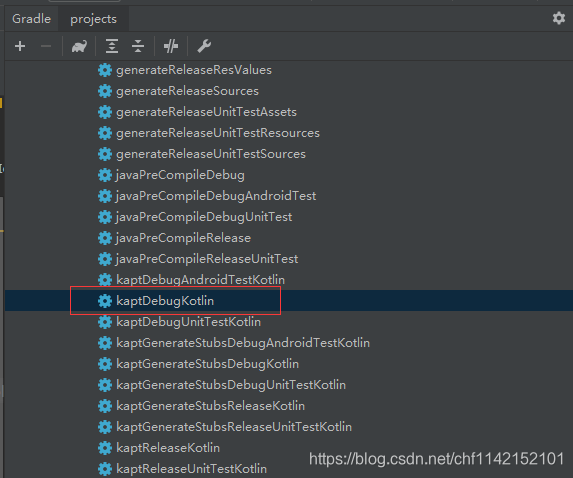Click gear icon beside kaptGenerateStubsDebugUnitTestKotlin
Screen dimensions: 573x478
click(x=105, y=385)
